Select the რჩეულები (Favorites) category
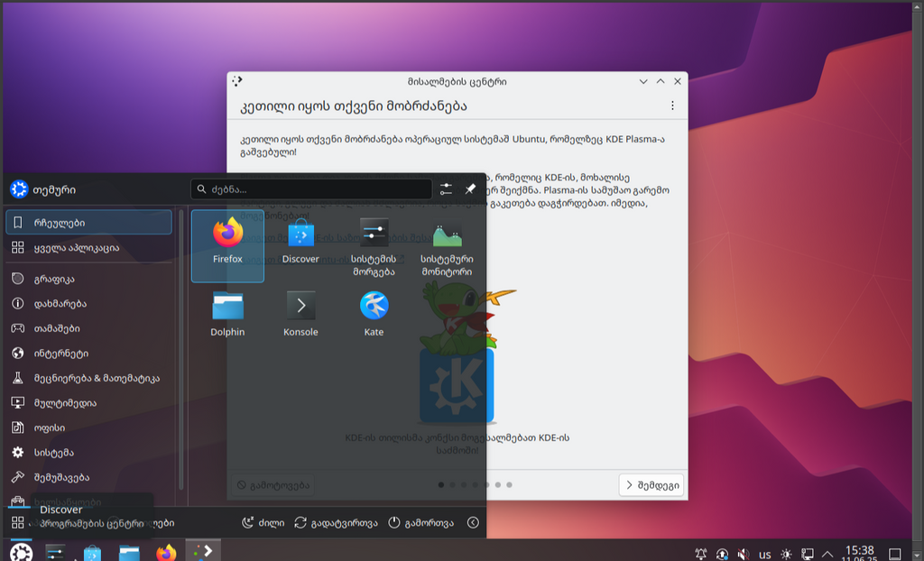The image size is (924, 561). [x=89, y=222]
